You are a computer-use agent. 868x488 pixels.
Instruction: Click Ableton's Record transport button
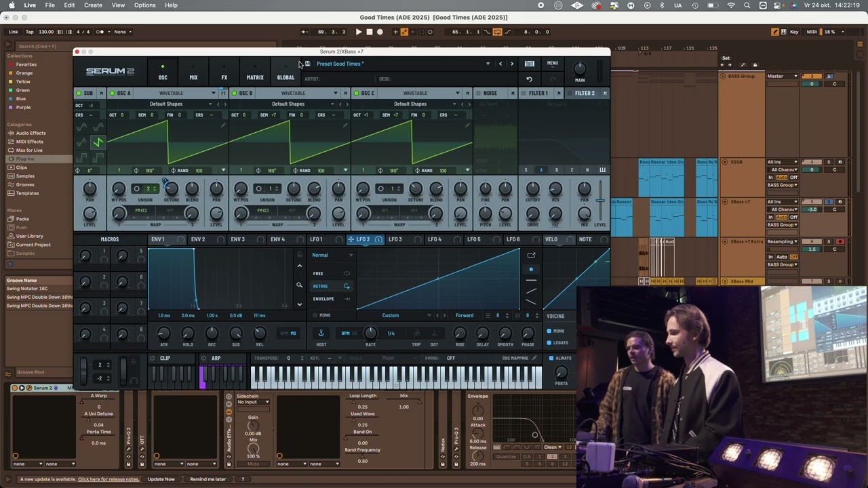380,32
